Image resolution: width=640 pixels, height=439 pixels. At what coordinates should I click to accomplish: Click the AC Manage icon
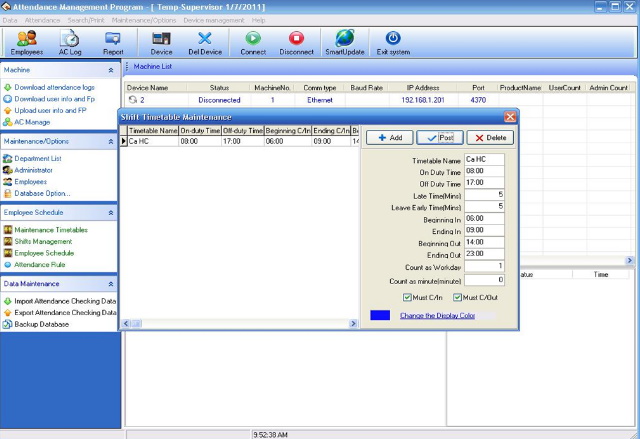click(7, 122)
